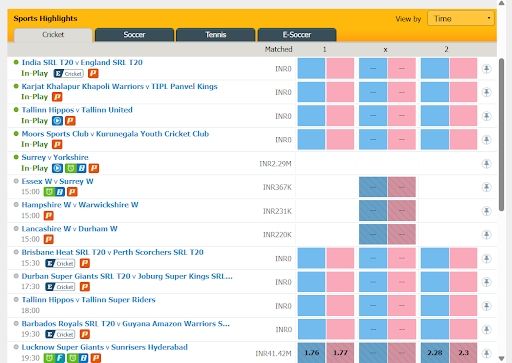
Task: Pin the Hampshire W v Warwickshire W match
Action: pos(486,211)
